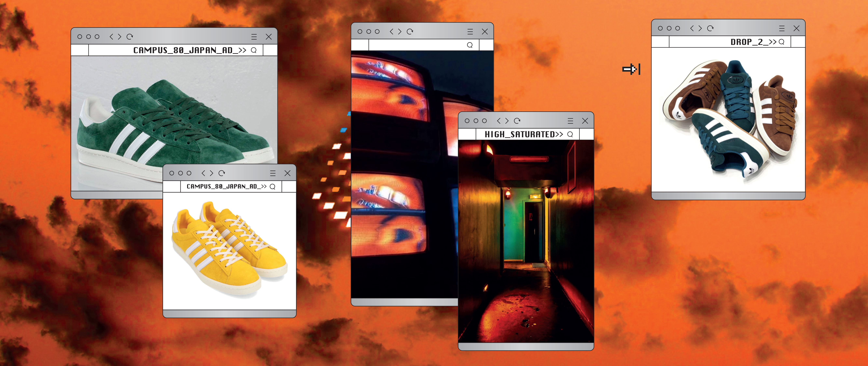Open hamburger menu in HIGH_SATURATED window
Image resolution: width=868 pixels, height=366 pixels.
[x=571, y=121]
